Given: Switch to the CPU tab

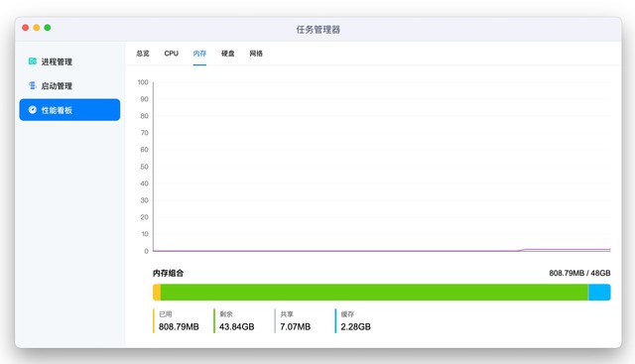Looking at the screenshot, I should (x=172, y=54).
